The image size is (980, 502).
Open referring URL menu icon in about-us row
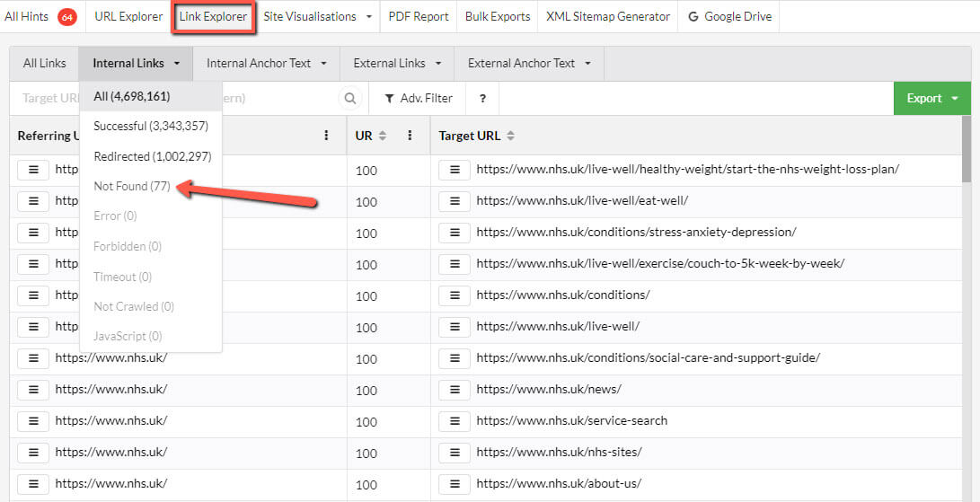coord(33,484)
